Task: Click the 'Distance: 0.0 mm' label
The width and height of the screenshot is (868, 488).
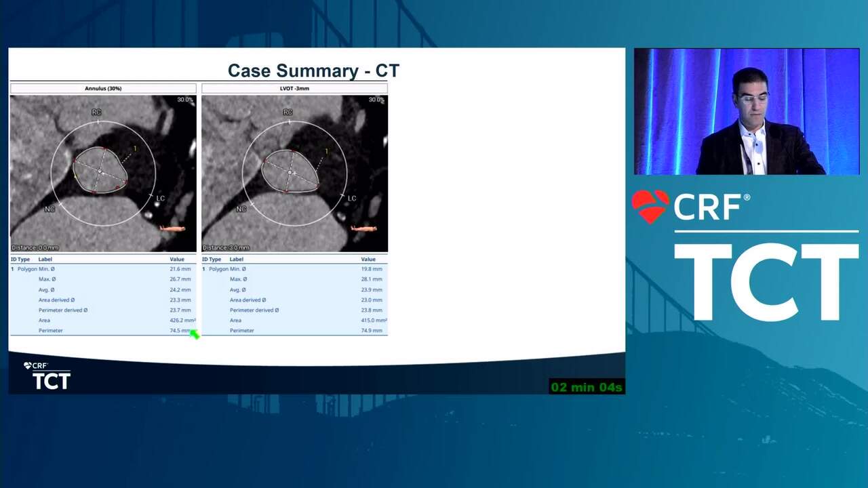Action: 35,248
